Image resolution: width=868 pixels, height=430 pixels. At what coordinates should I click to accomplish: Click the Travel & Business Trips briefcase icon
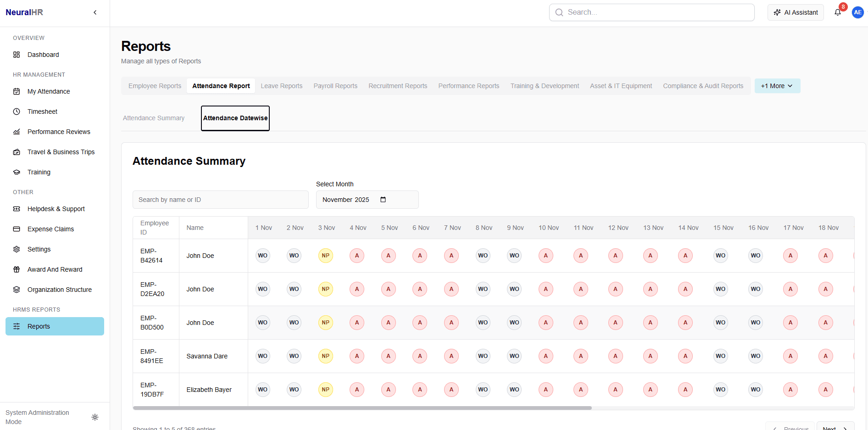tap(17, 152)
